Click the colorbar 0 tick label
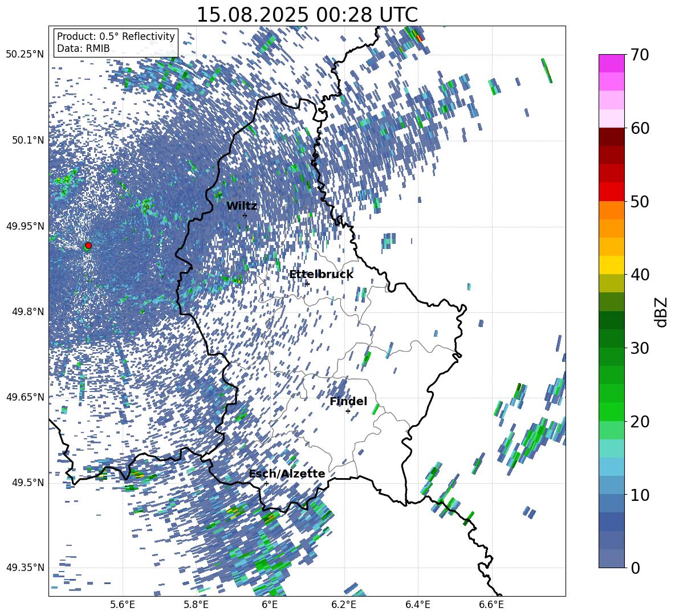 tap(635, 568)
